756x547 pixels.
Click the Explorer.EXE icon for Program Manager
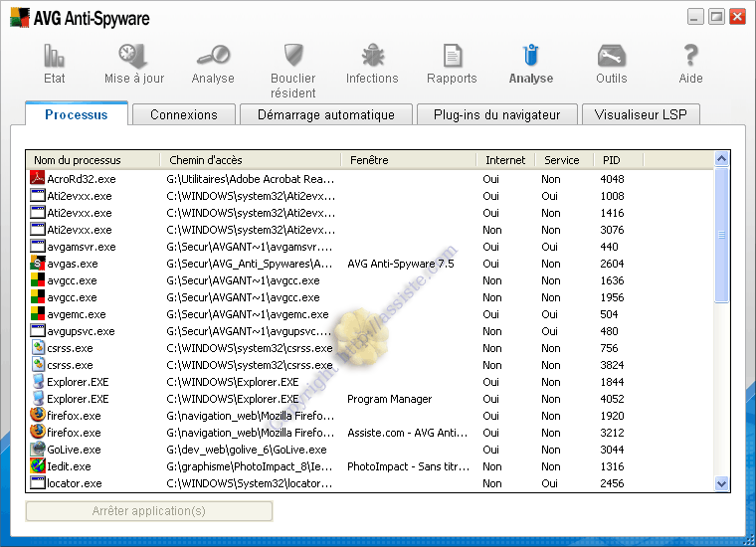click(38, 398)
